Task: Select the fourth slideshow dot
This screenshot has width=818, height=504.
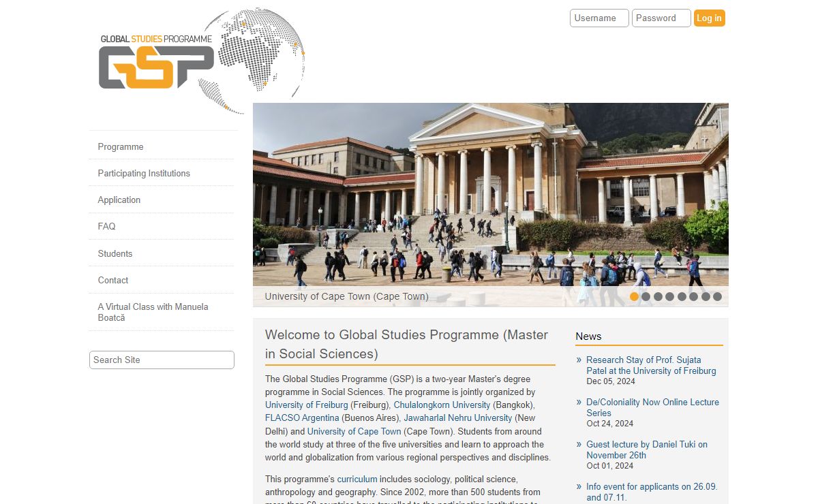Action: click(x=670, y=296)
